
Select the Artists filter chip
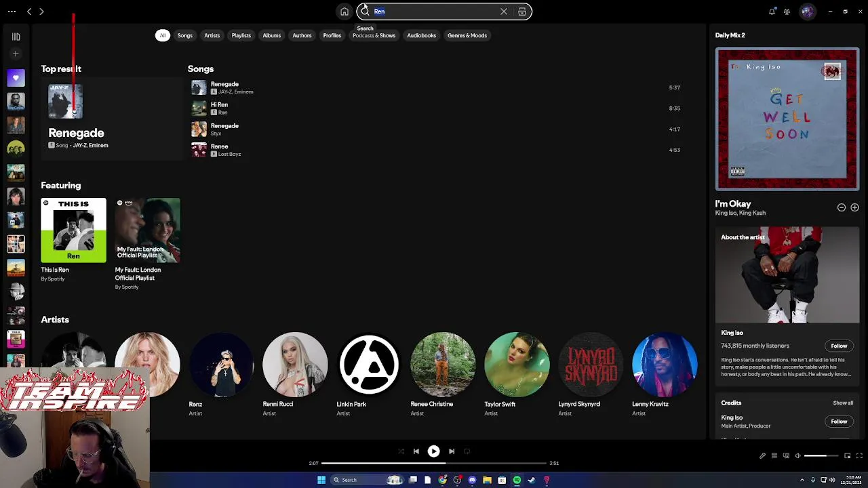[x=212, y=35]
